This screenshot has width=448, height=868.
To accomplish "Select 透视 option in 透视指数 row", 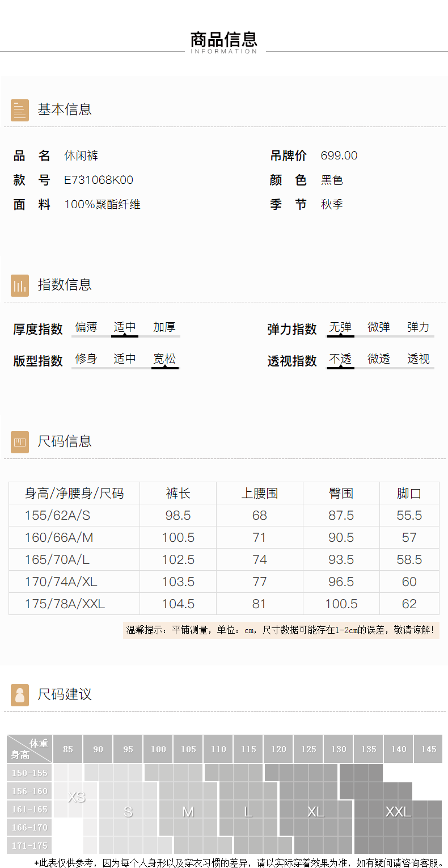I will (419, 359).
